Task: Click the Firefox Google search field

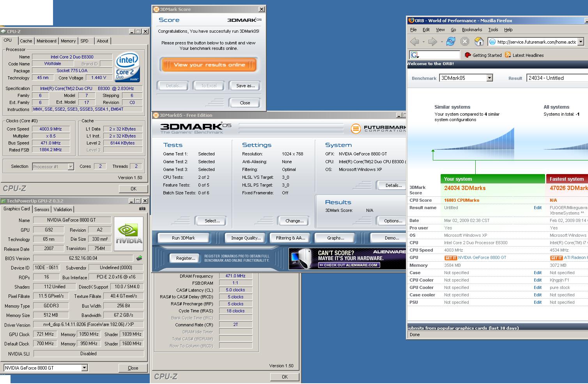Action: [x=435, y=55]
